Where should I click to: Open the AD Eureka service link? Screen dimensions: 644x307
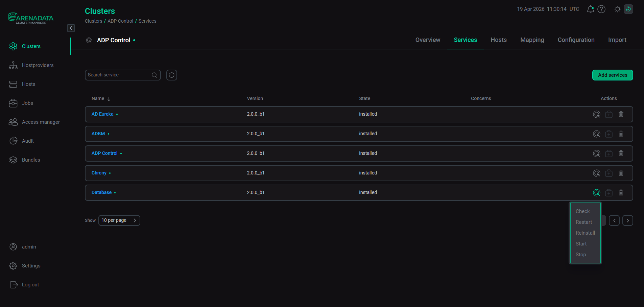[102, 114]
